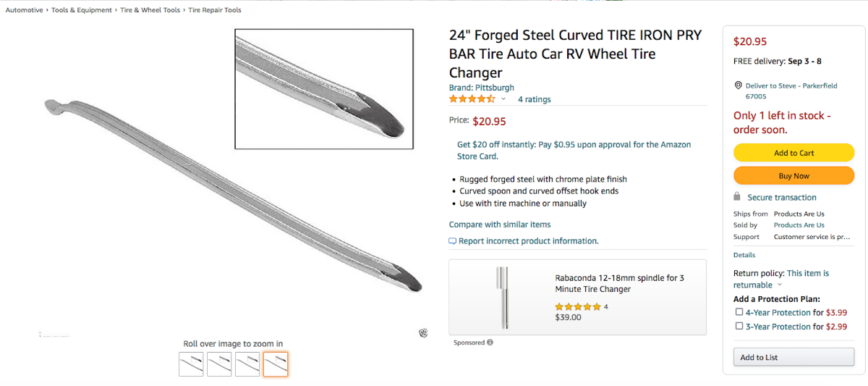Expand the star ratings breakdown arrow
This screenshot has height=386, width=868.
(x=503, y=99)
